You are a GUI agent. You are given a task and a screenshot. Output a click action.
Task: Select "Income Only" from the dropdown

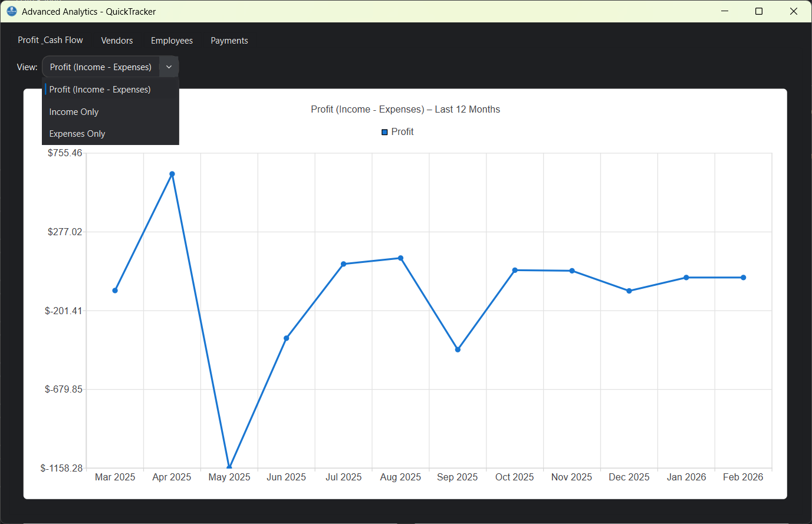74,111
